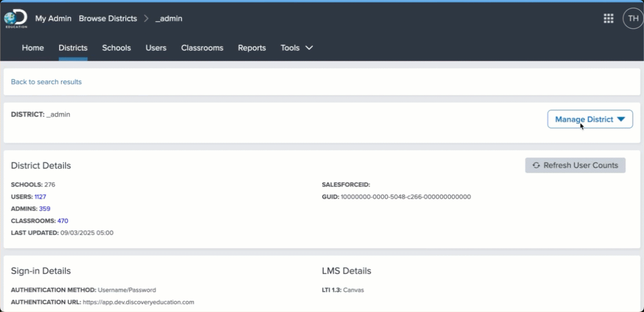Click the breadcrumb chevron separator icon
Image resolution: width=644 pixels, height=312 pixels.
pyautogui.click(x=146, y=18)
